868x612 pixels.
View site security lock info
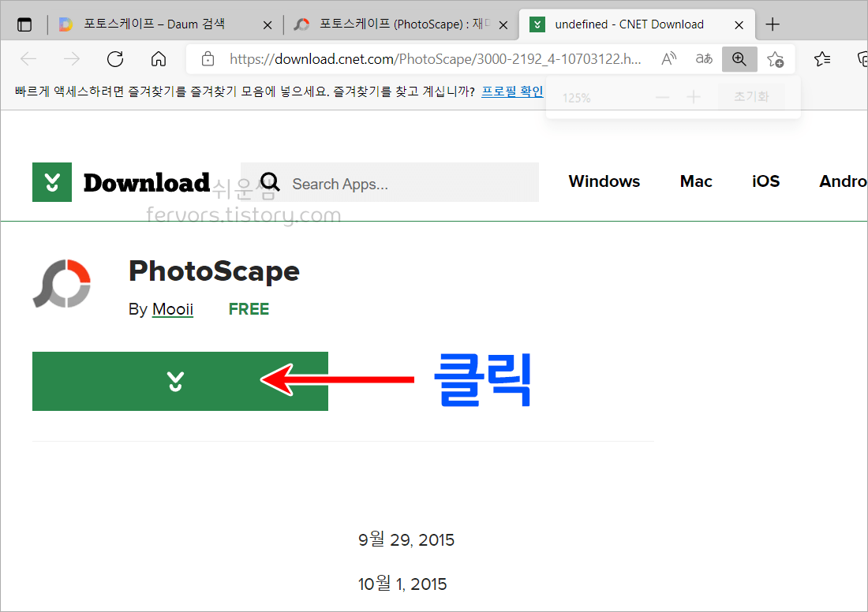pyautogui.click(x=208, y=58)
